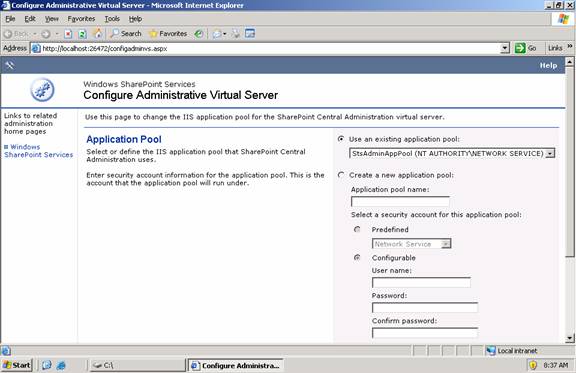Image resolution: width=576 pixels, height=373 pixels.
Task: Click the Windows flag throbber icon
Action: pos(563,18)
